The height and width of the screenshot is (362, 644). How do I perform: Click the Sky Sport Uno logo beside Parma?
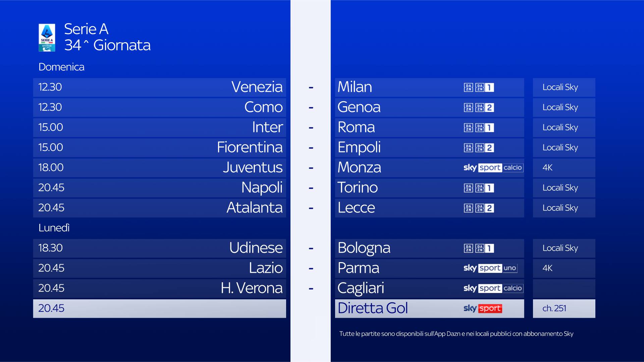(490, 268)
